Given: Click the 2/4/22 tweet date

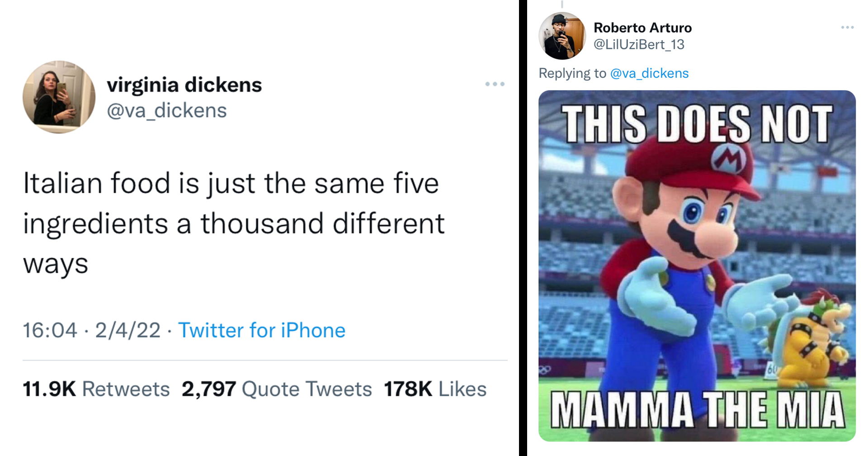Looking at the screenshot, I should (127, 330).
